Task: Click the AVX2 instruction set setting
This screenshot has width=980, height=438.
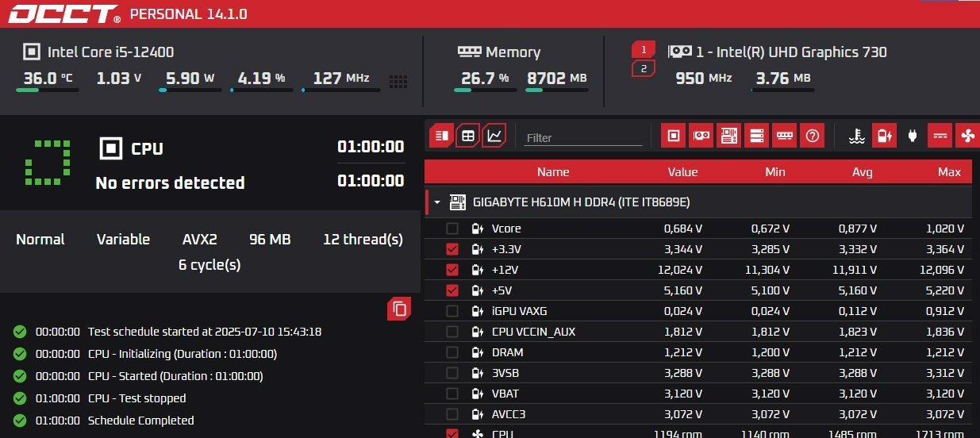Action: [x=200, y=240]
